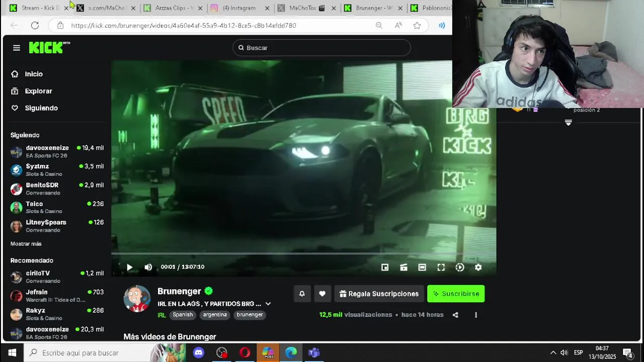Open the playback speed control
644x362 pixels.
(460, 267)
